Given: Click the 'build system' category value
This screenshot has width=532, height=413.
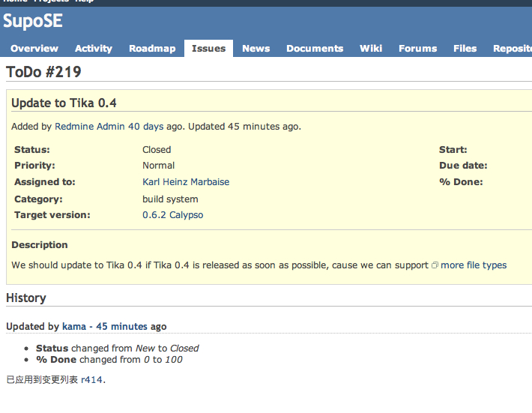Looking at the screenshot, I should click(170, 199).
